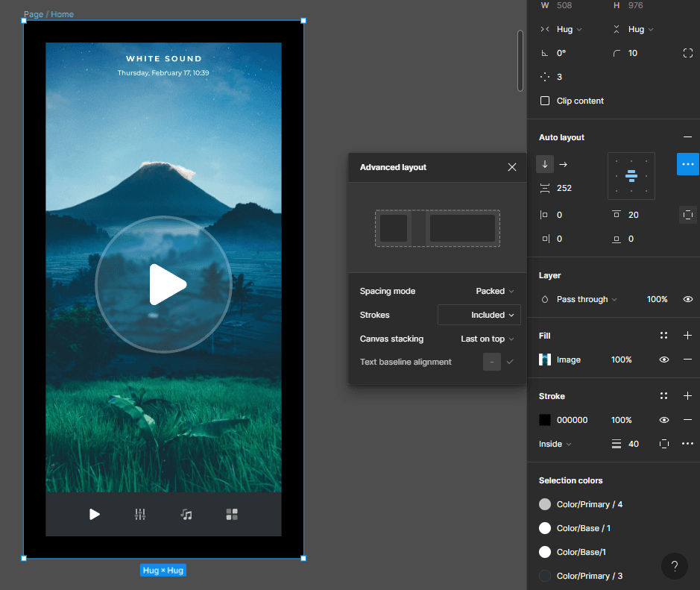
Task: Enable the Clip content checkbox
Action: 545,101
